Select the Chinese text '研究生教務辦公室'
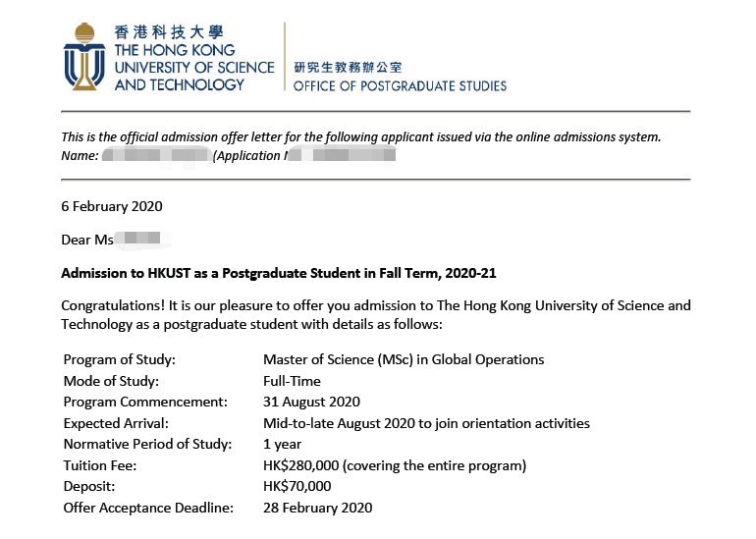Screen dimensions: 756x539 (x=348, y=68)
